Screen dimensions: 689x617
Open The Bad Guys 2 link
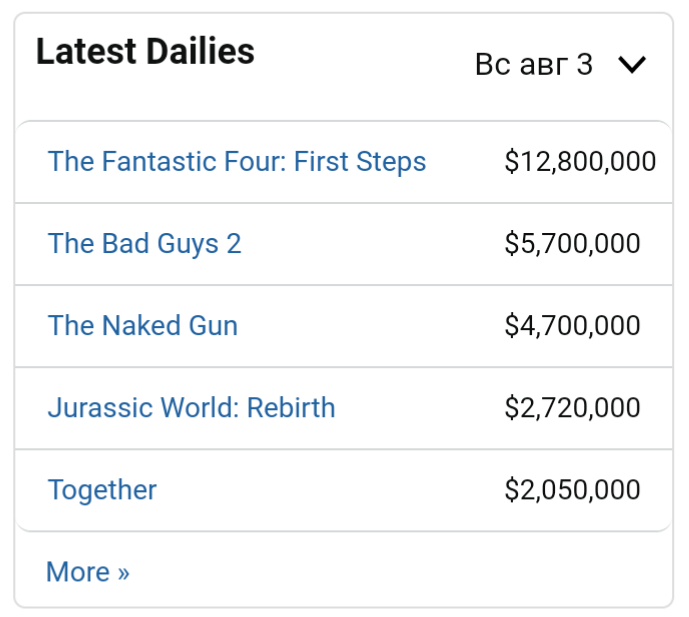coord(144,243)
